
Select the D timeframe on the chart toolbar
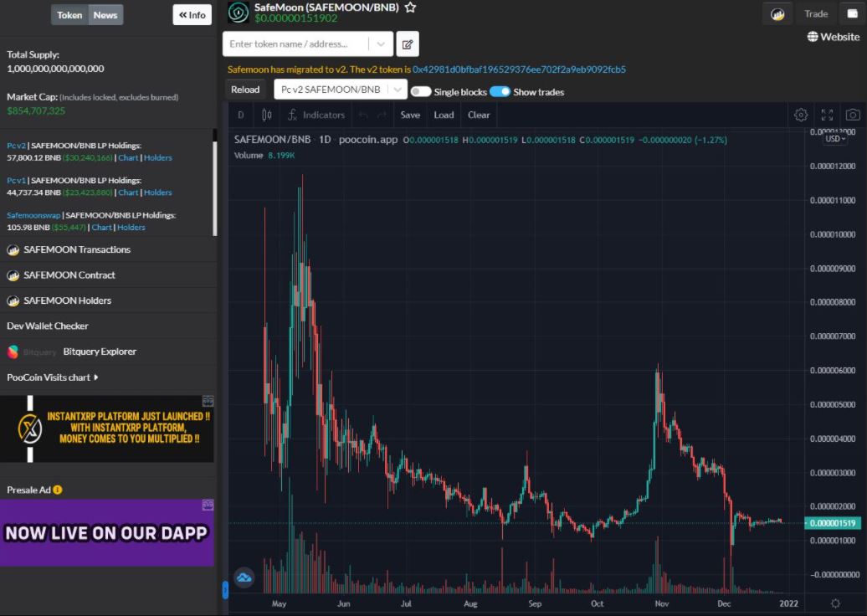pyautogui.click(x=240, y=115)
